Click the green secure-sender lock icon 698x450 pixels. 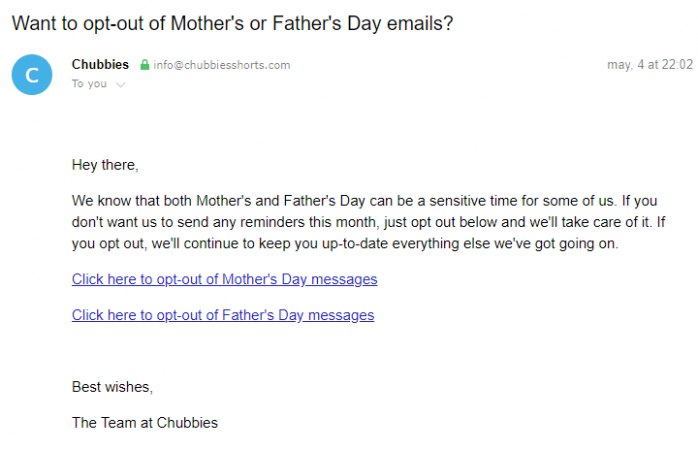(145, 65)
